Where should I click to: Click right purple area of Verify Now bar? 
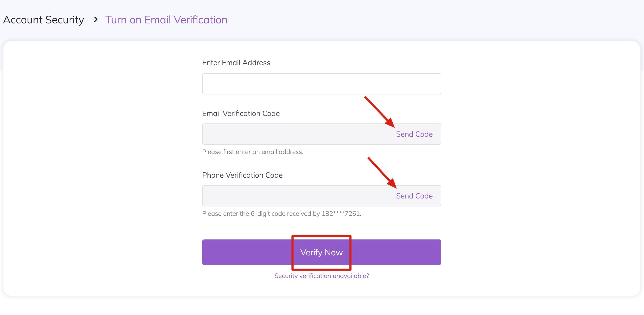coord(396,252)
